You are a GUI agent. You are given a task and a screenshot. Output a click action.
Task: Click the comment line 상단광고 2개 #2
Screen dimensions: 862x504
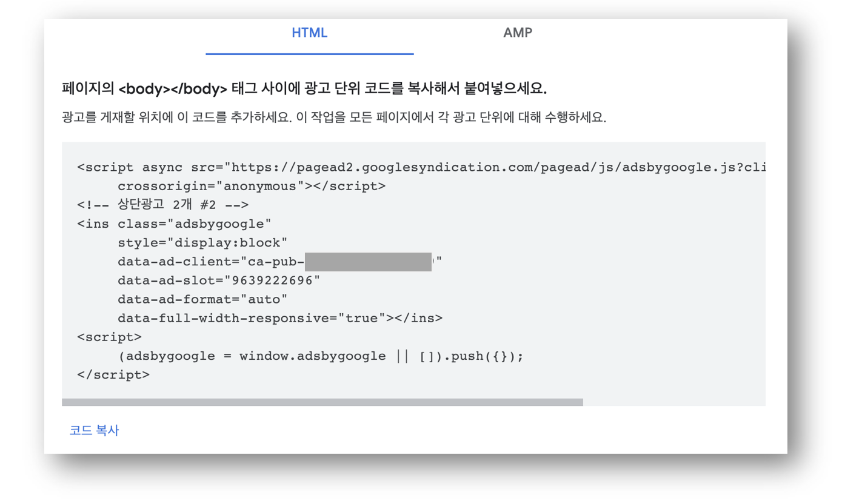pos(163,205)
